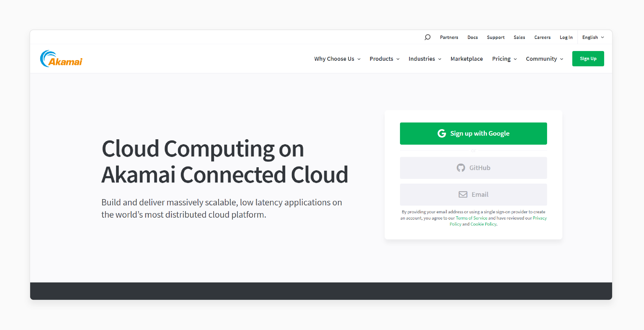Click the Log In link
This screenshot has width=644, height=330.
[x=566, y=37]
